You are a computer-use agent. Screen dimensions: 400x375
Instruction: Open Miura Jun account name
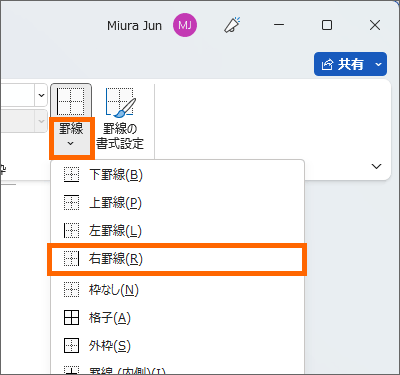[x=134, y=26]
